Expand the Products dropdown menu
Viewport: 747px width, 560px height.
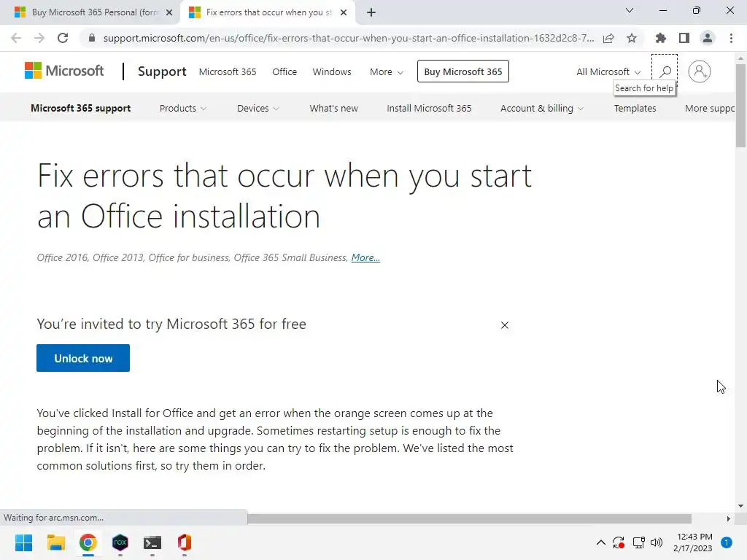(x=183, y=108)
